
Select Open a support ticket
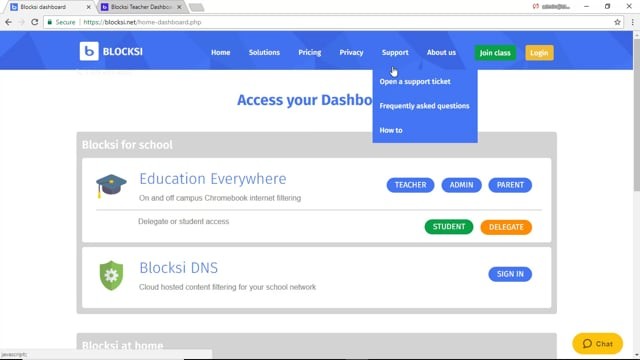[415, 82]
